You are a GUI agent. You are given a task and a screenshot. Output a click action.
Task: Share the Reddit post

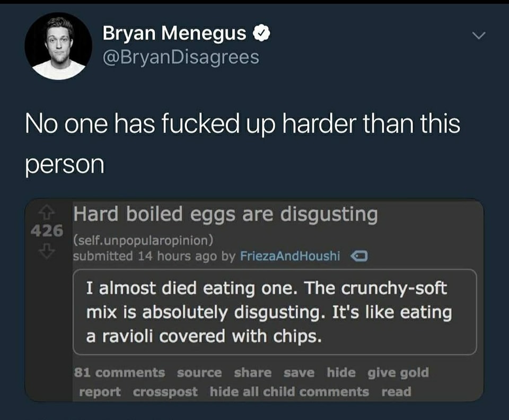[252, 373]
